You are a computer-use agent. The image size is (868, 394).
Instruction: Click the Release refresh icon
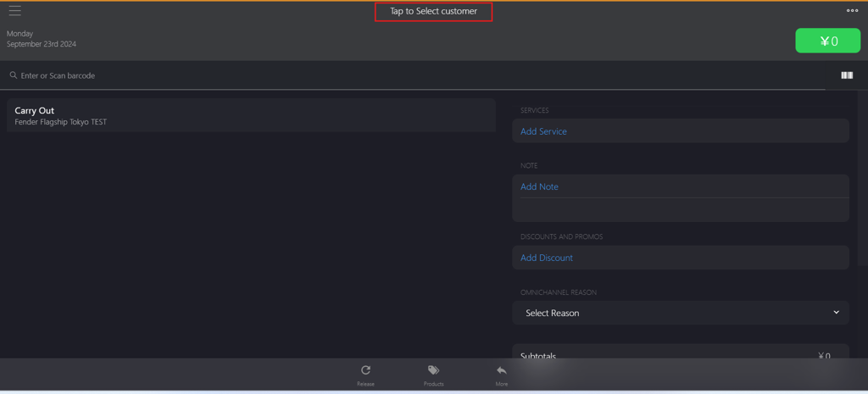365,370
